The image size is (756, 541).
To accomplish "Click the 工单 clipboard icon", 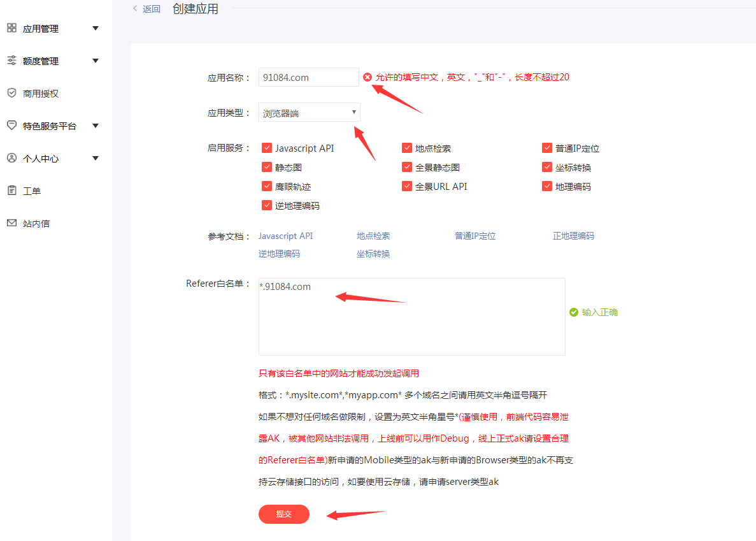I will click(11, 191).
